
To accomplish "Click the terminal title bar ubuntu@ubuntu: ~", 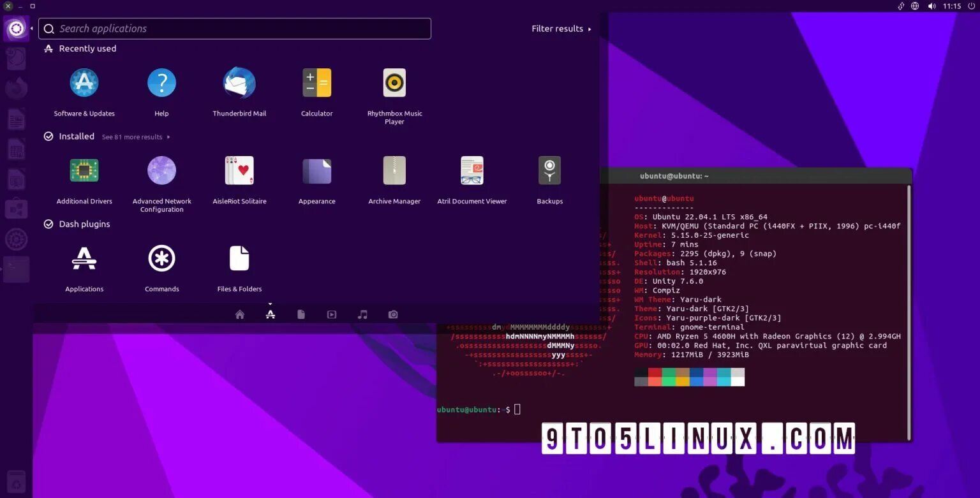I will 674,176.
